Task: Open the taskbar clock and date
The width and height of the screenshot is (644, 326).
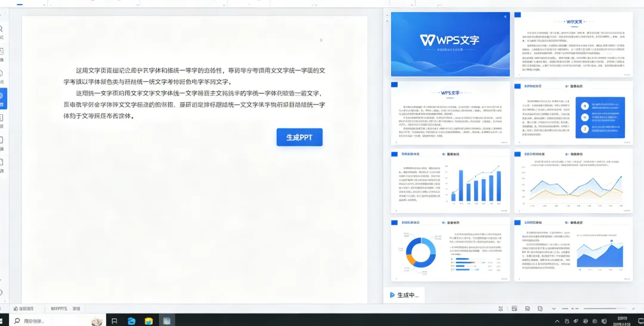Action: [x=622, y=321]
